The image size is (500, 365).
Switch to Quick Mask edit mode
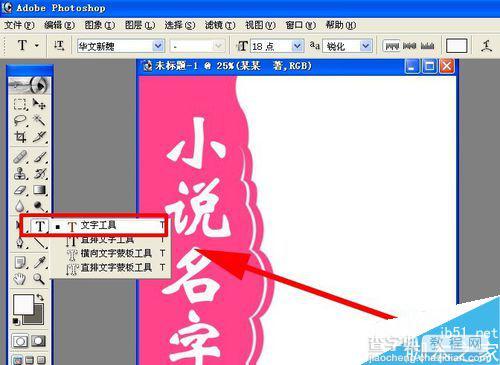click(x=39, y=341)
